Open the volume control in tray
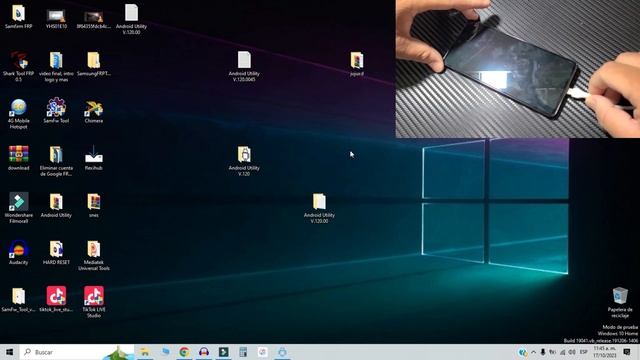The height and width of the screenshot is (360, 640). point(572,352)
